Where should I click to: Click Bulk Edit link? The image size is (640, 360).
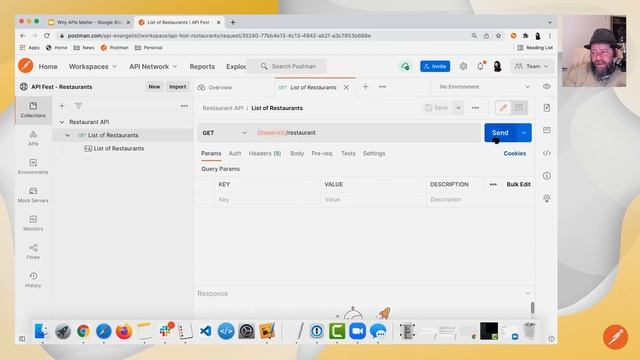pyautogui.click(x=518, y=184)
